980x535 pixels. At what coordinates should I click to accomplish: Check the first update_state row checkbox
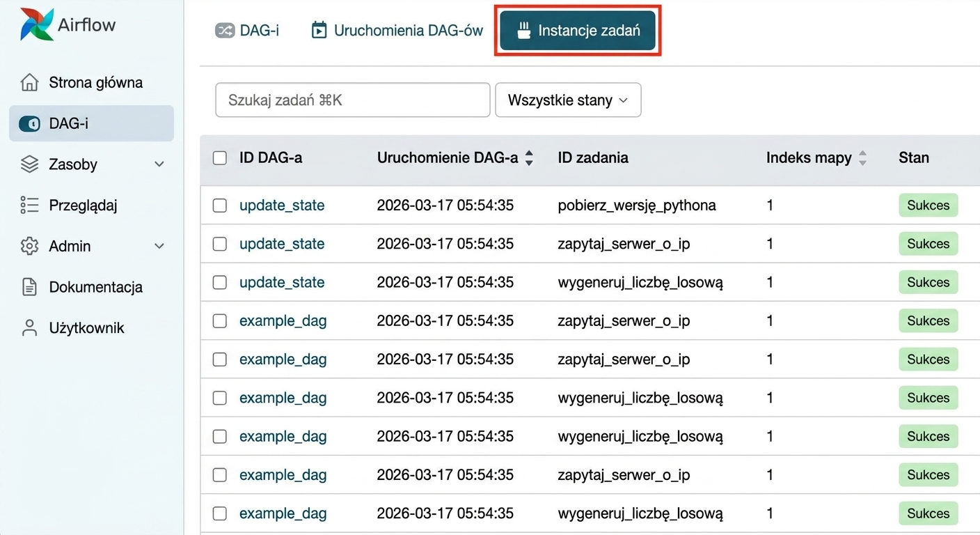(219, 206)
